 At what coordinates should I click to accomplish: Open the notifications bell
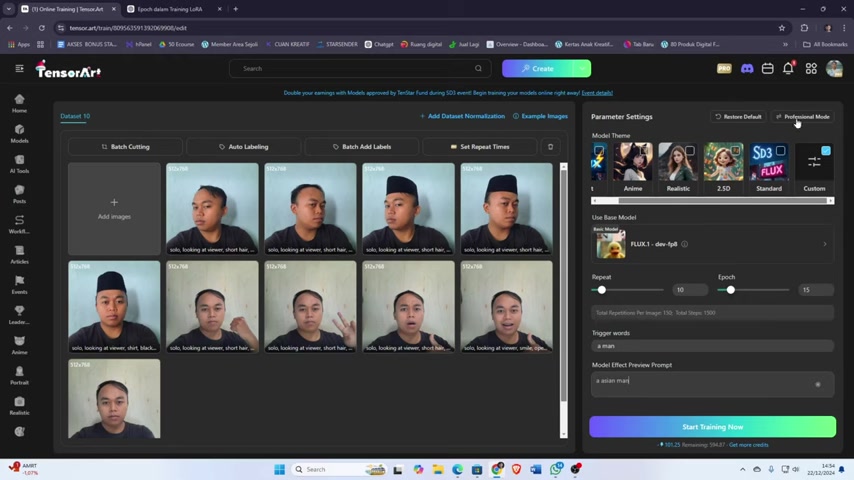(x=788, y=68)
